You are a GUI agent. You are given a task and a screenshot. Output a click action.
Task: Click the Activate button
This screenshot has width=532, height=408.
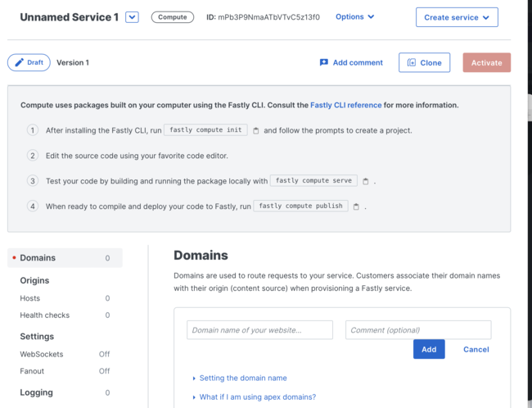[x=486, y=62]
